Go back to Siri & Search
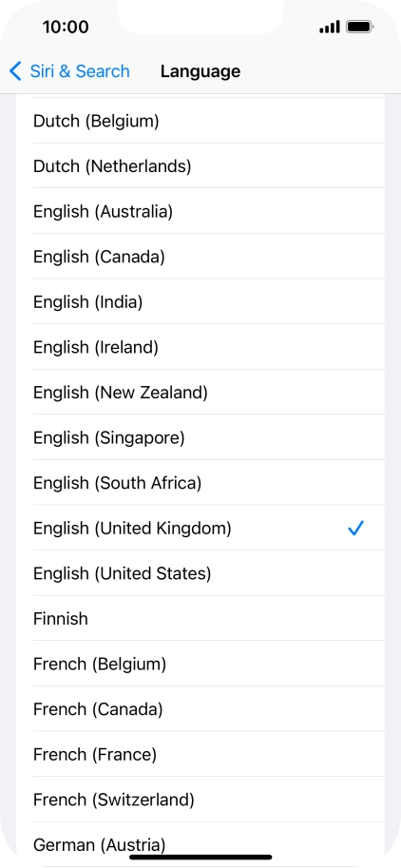The height and width of the screenshot is (868, 401). tap(69, 71)
